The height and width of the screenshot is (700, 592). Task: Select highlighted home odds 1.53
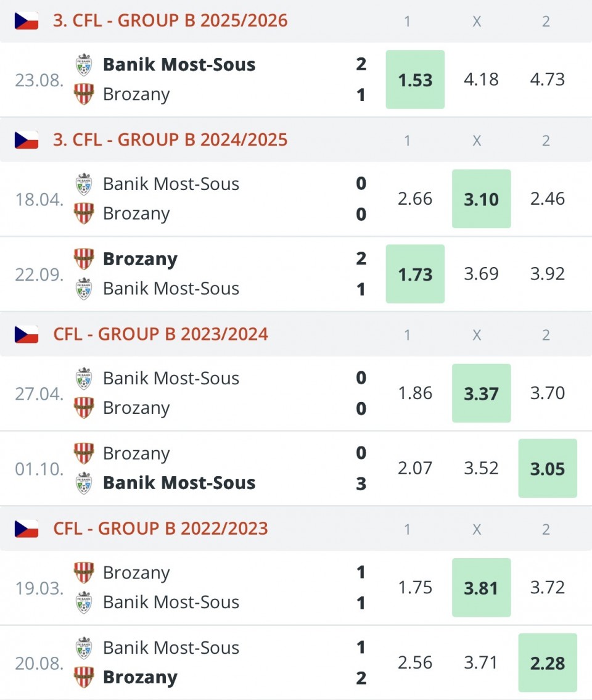tap(415, 80)
